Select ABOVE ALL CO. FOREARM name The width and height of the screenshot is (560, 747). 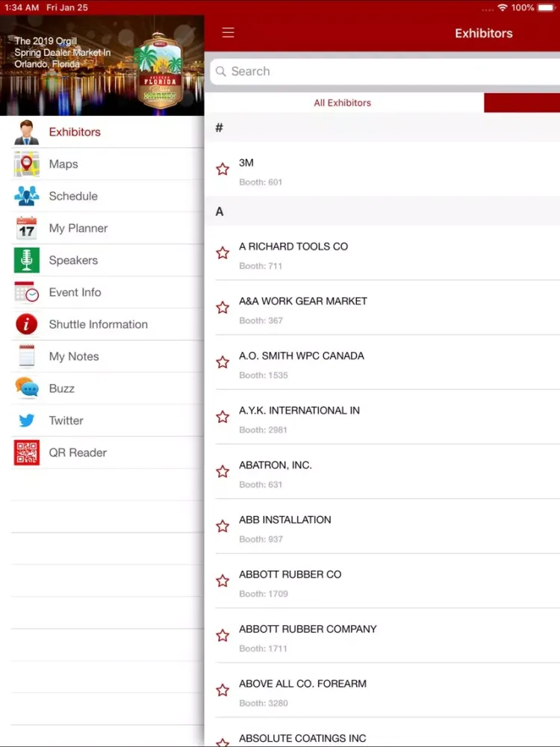(x=302, y=684)
